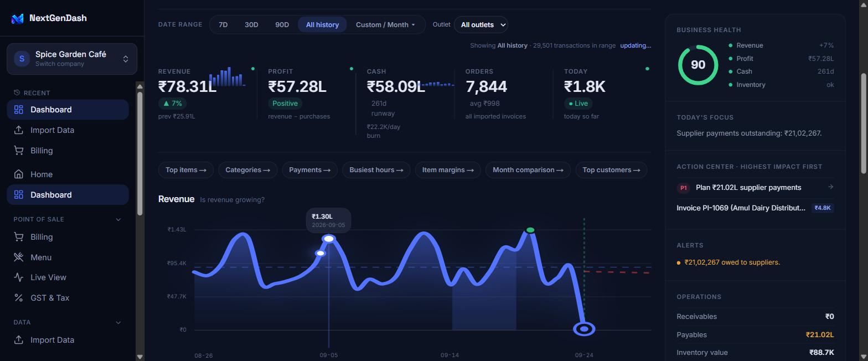Screen dimensions: 868x361
Task: Click the ₹4.8K invoice amount badge
Action: (823, 208)
